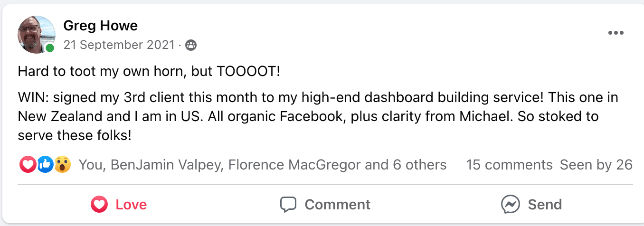Viewport: 644px width, 226px height.
Task: Click the blue thumbs-up reaction emoji
Action: coord(45,165)
